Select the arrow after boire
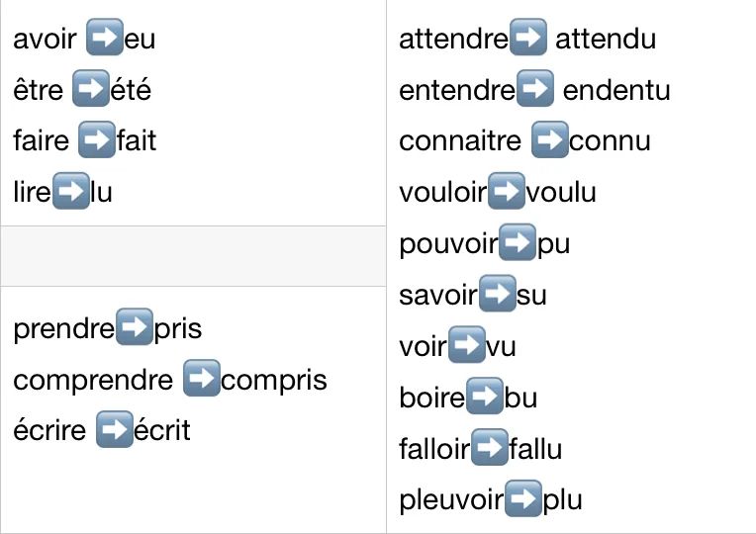This screenshot has width=756, height=534. 485,396
